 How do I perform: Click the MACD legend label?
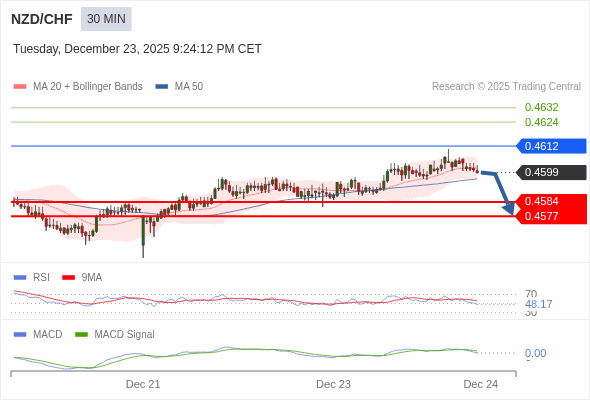point(48,335)
